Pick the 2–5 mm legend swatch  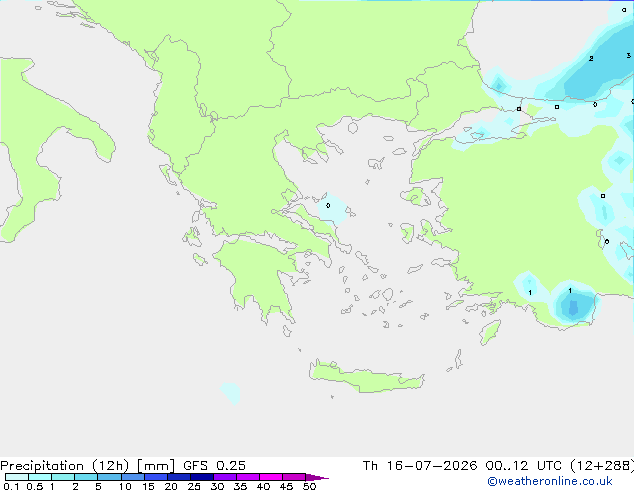[86, 477]
